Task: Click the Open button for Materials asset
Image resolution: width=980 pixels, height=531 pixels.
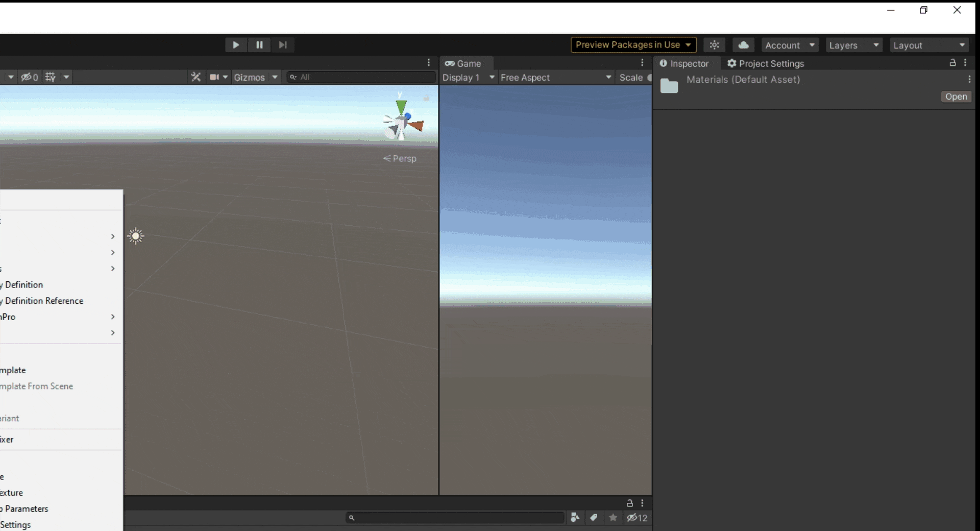Action: pos(955,96)
